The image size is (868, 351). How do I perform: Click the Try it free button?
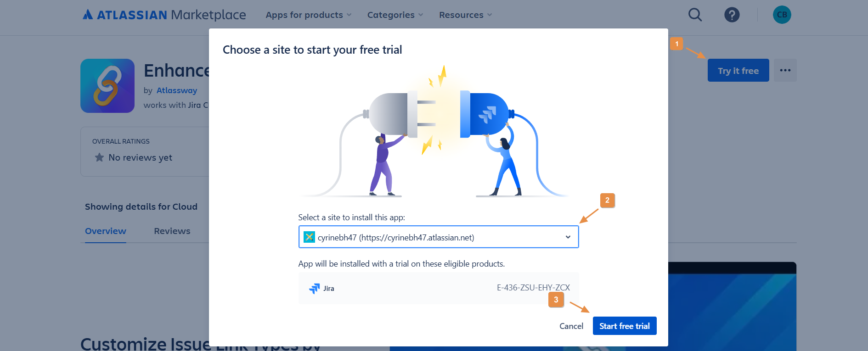pyautogui.click(x=738, y=71)
